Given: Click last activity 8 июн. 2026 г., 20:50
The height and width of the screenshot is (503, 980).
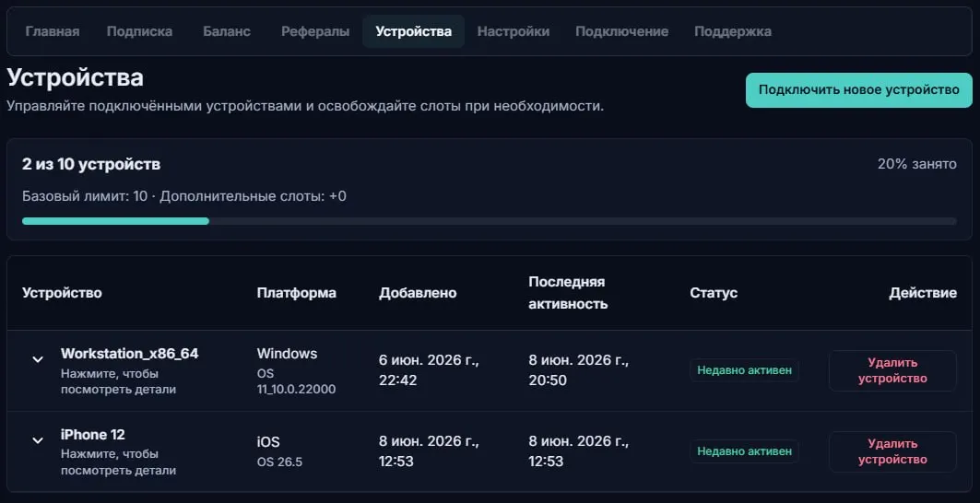Looking at the screenshot, I should point(579,370).
